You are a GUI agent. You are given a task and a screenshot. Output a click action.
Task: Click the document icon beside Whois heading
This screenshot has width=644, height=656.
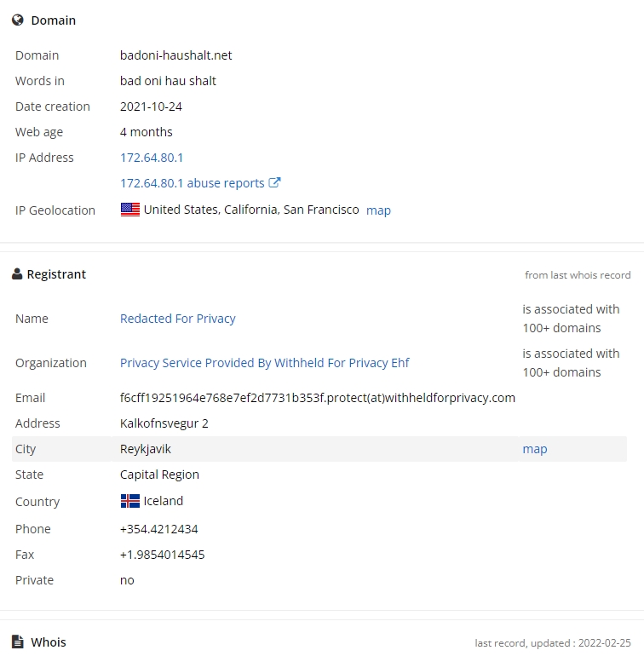[x=18, y=642]
